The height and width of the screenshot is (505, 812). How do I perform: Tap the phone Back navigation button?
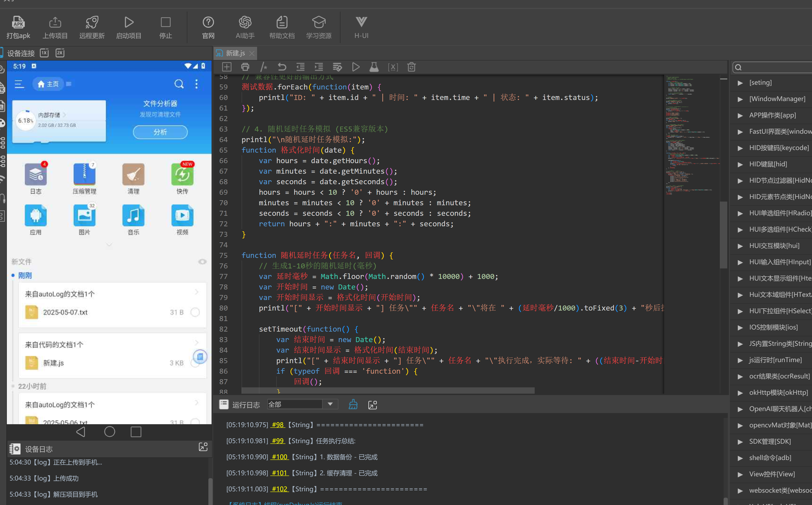tap(81, 432)
